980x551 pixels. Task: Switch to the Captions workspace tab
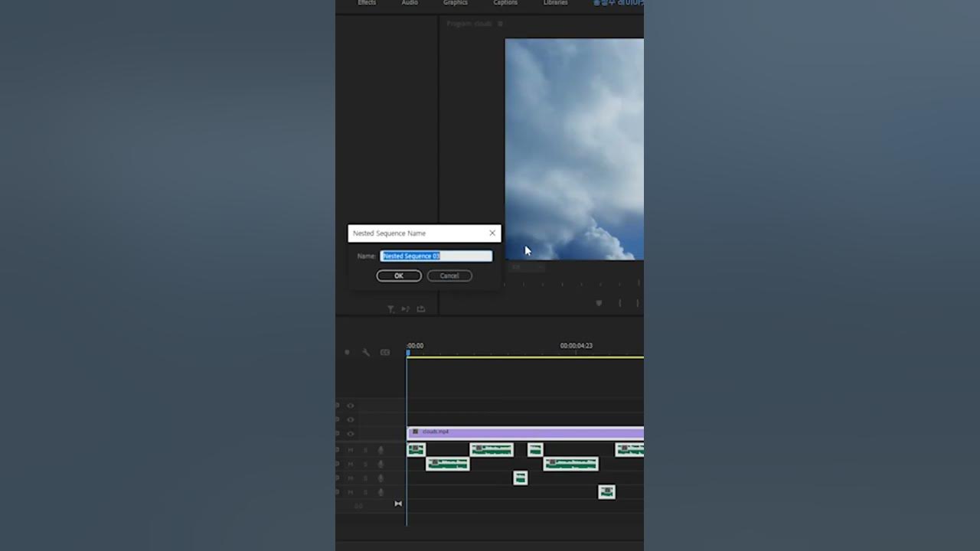(x=505, y=3)
